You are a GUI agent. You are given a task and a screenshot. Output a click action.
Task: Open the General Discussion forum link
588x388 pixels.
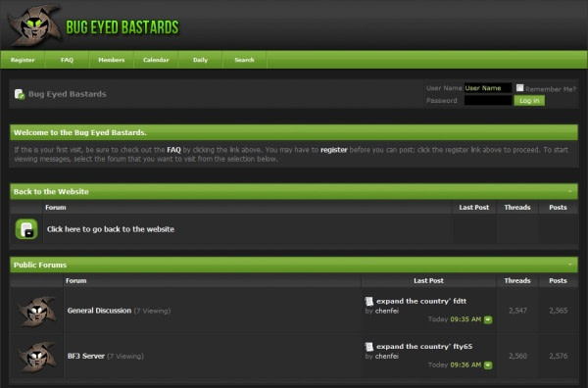pyautogui.click(x=99, y=311)
